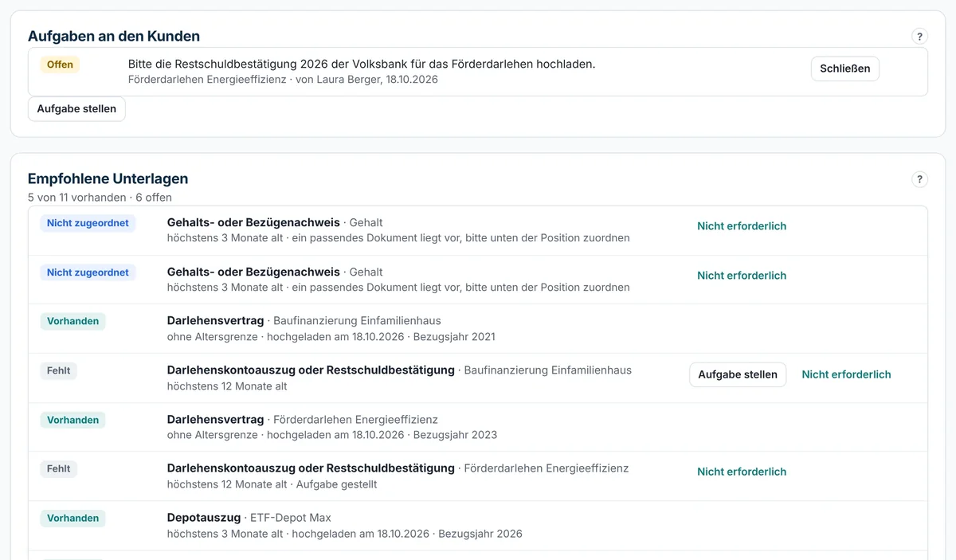Click Depotauszug detail line with Bezugsjahr 2026
The image size is (956, 560).
pyautogui.click(x=344, y=534)
